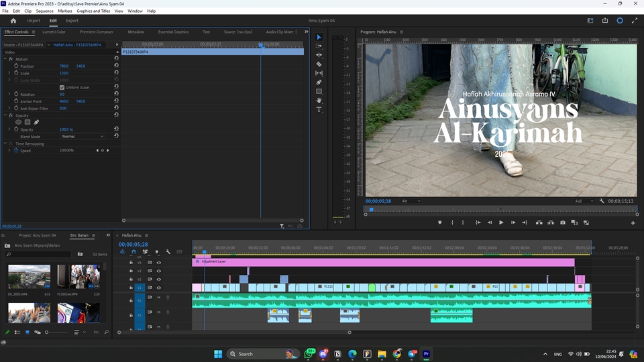Open the Markers menu
The width and height of the screenshot is (644, 362).
click(65, 11)
